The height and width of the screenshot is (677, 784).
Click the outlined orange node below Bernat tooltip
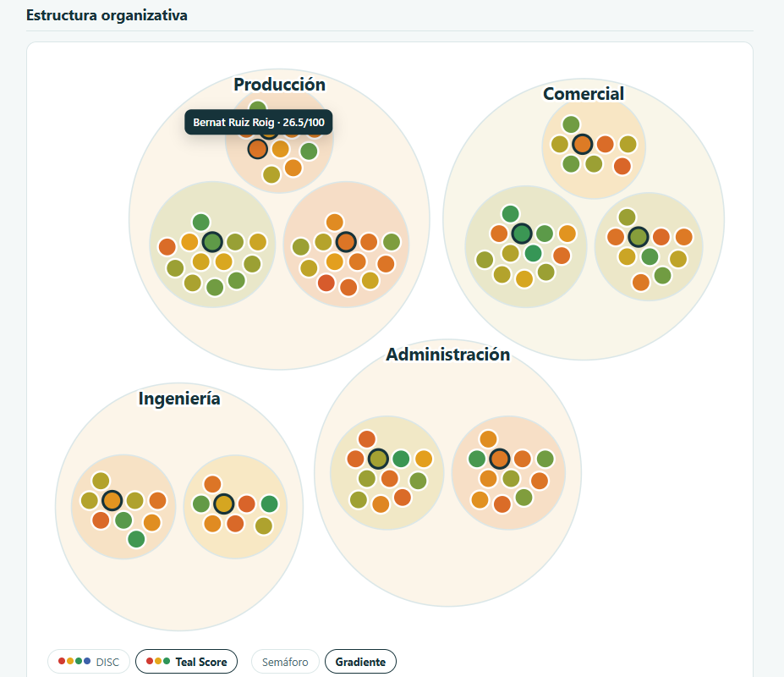click(257, 149)
